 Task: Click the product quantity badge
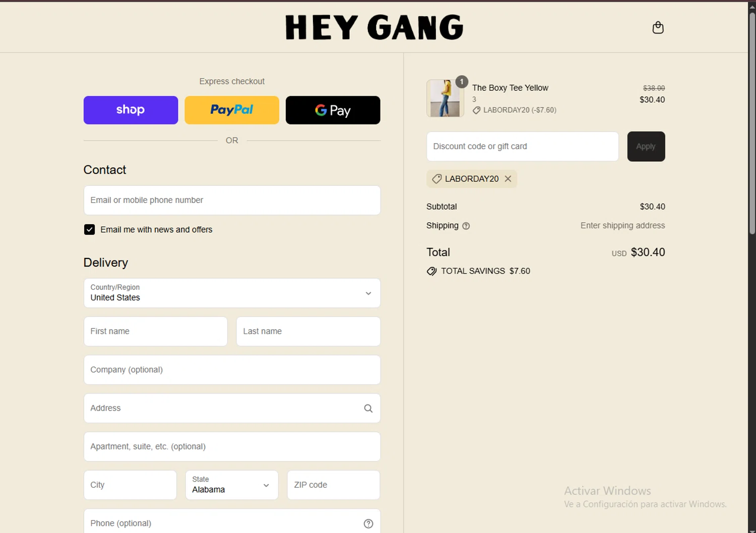click(x=462, y=82)
